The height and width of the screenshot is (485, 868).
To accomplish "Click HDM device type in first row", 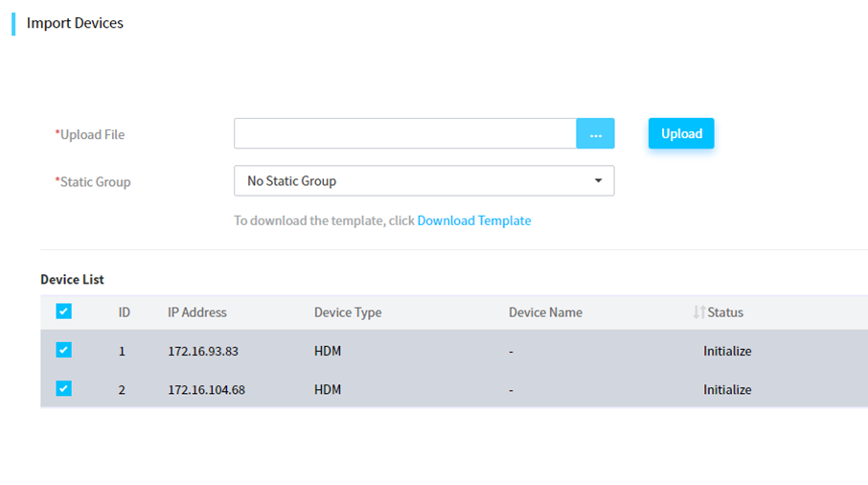I will (327, 351).
